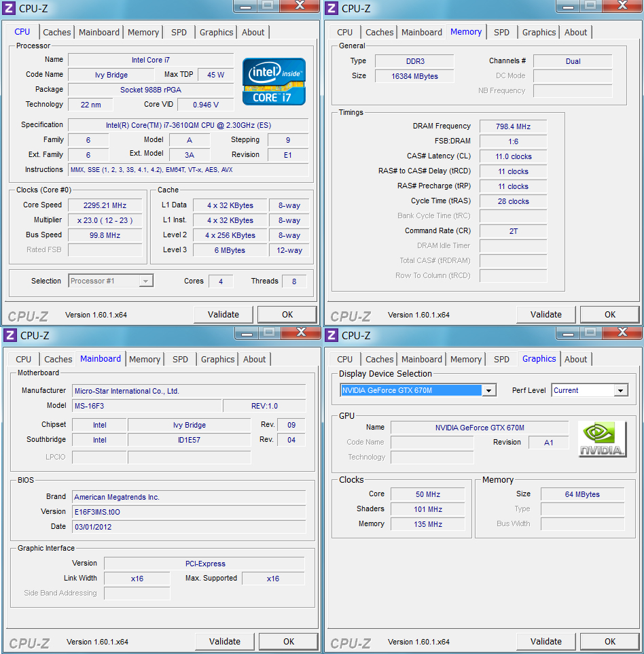Open the Memory tab in the CPU window
This screenshot has width=644, height=654.
point(143,32)
